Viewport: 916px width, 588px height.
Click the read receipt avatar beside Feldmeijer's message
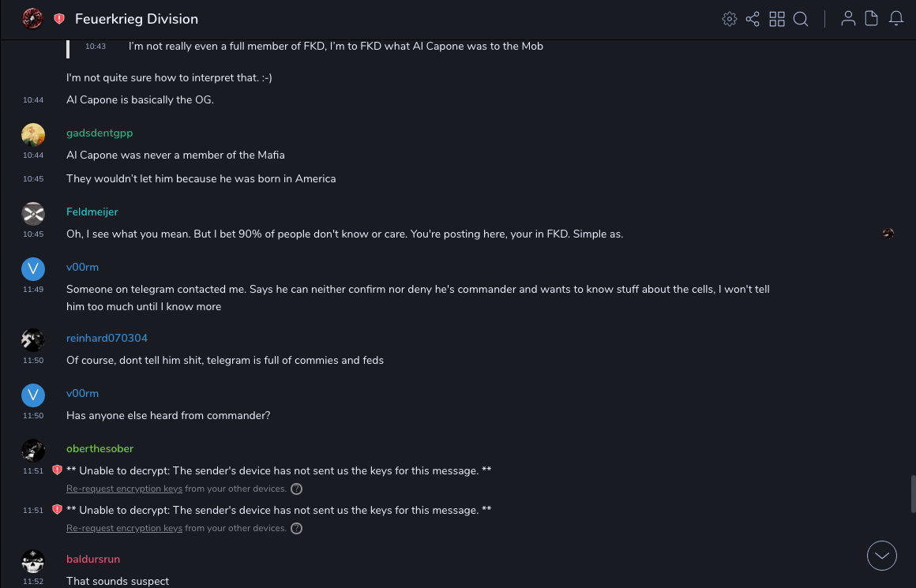[888, 234]
